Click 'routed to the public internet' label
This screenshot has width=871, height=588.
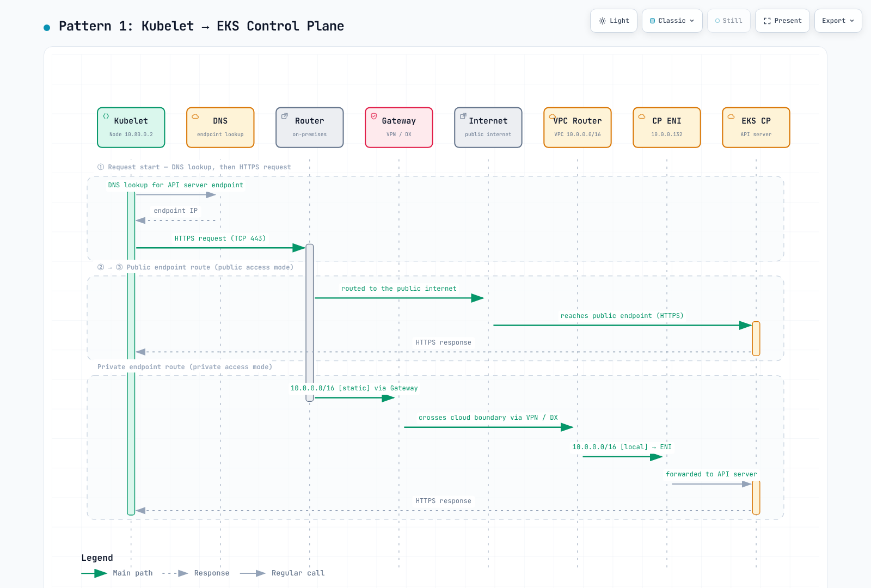coord(399,289)
